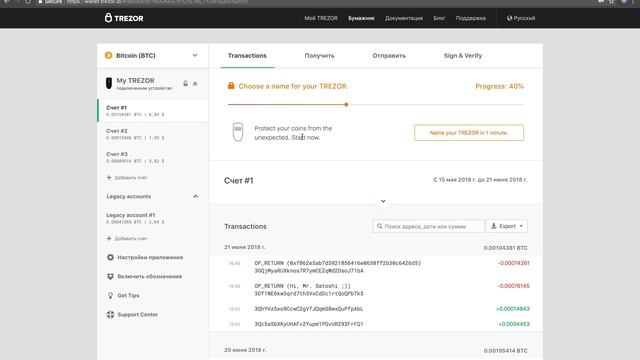Select account Счет #2

[153, 134]
